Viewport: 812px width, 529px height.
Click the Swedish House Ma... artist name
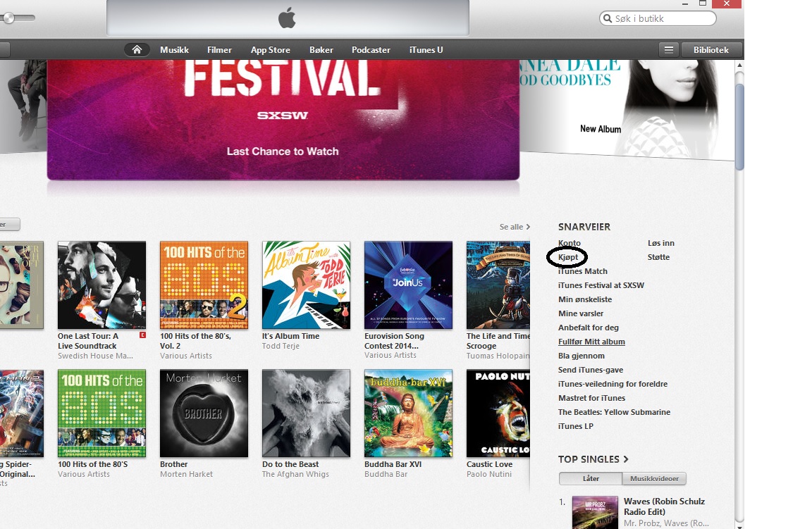[x=95, y=356]
